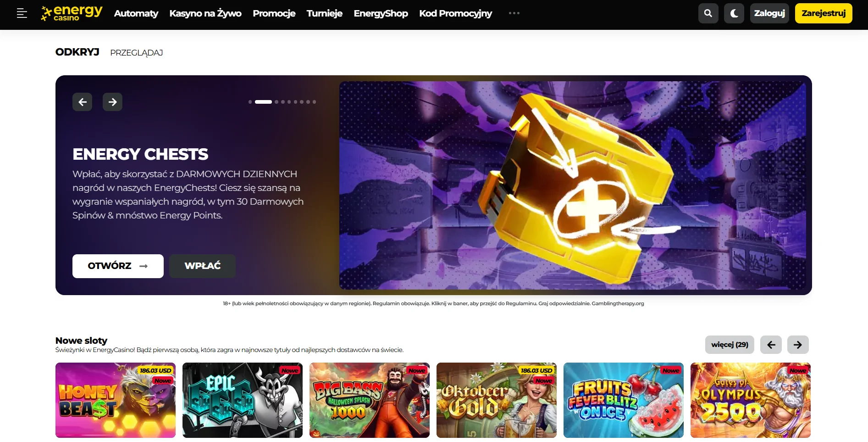Show więcej (29) new slots
The height and width of the screenshot is (442, 868).
point(730,345)
